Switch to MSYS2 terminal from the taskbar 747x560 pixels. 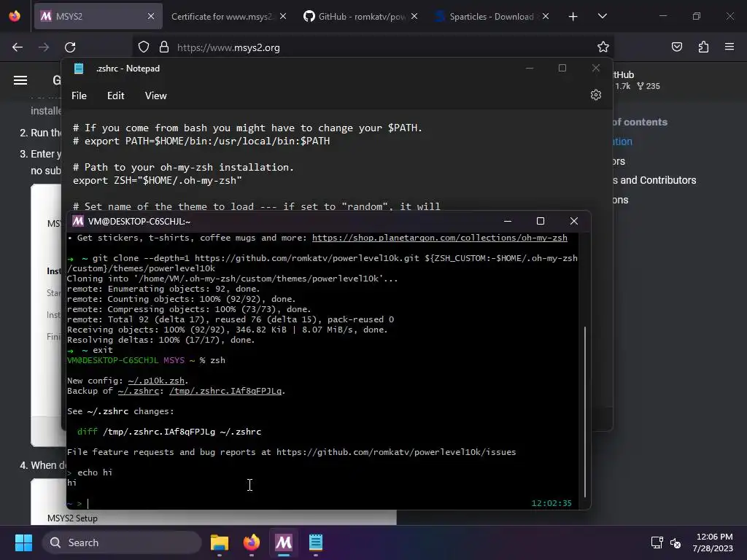(x=284, y=542)
